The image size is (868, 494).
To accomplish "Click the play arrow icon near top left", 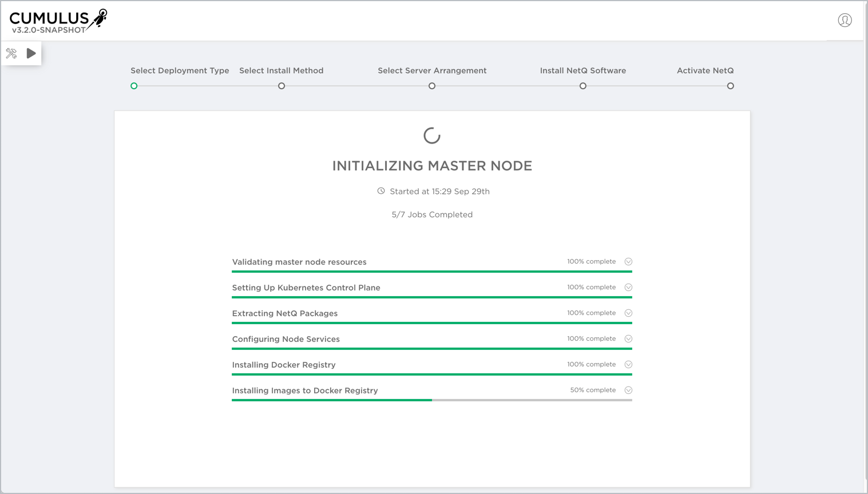I will click(x=31, y=53).
